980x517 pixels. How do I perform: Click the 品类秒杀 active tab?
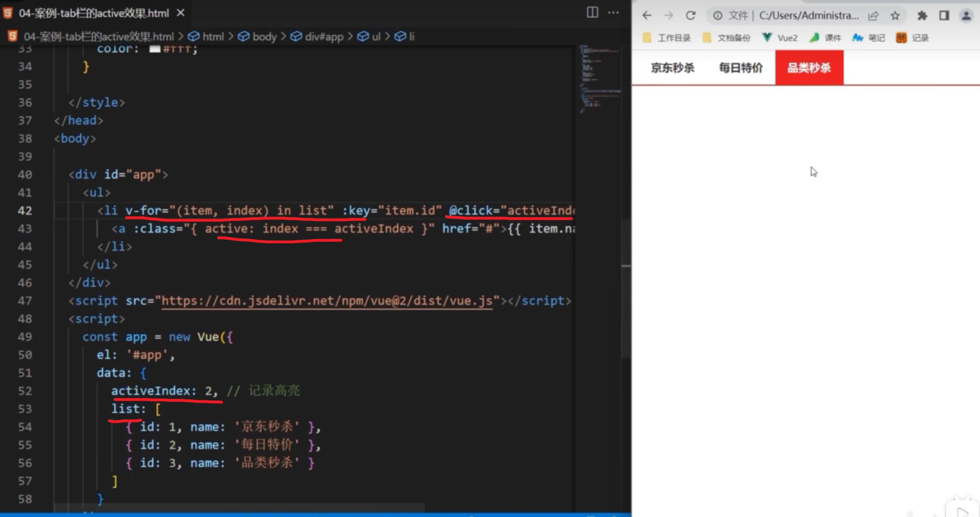[809, 68]
